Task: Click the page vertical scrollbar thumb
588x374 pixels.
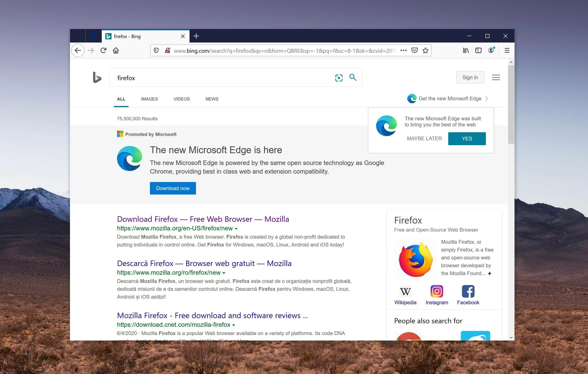Action: [x=511, y=104]
